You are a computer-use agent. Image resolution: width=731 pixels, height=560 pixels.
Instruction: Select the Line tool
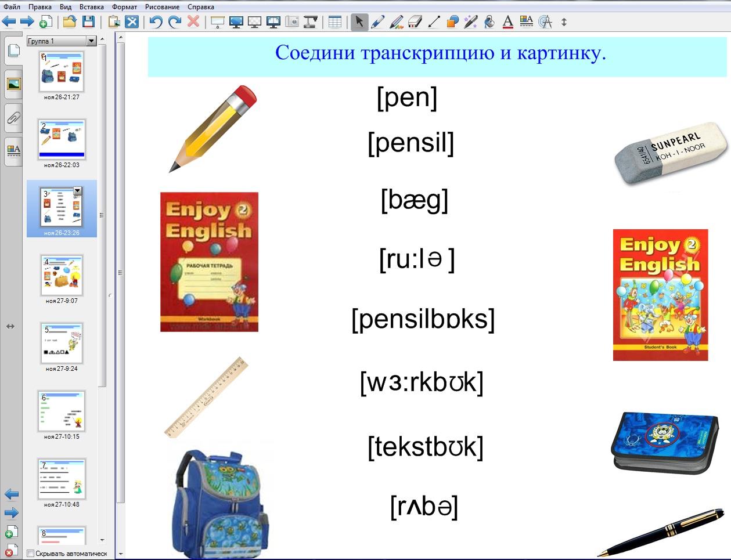(x=434, y=22)
